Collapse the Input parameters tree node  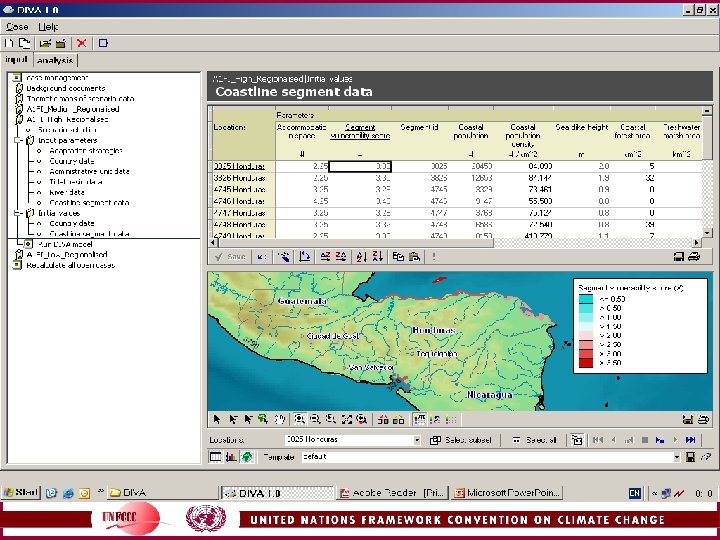18,140
